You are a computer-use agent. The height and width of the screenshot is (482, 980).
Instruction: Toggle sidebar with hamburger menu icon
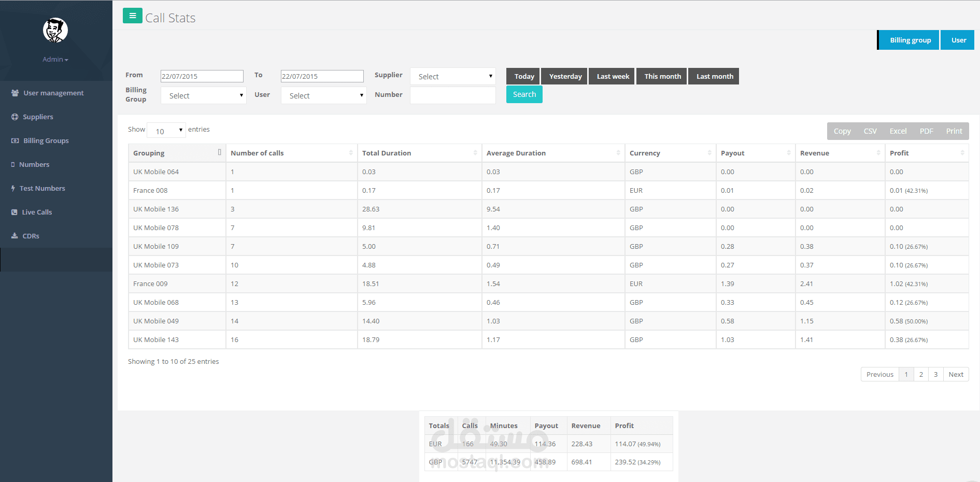pos(133,16)
